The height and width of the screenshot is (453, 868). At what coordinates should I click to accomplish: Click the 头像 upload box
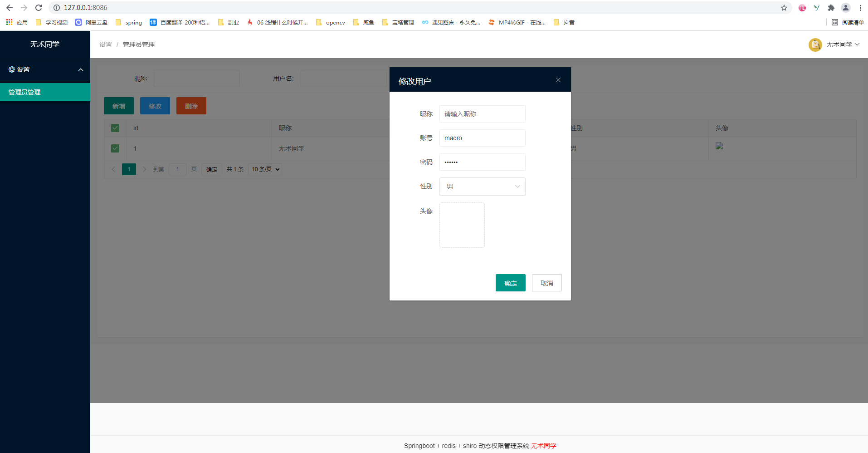[x=462, y=225]
